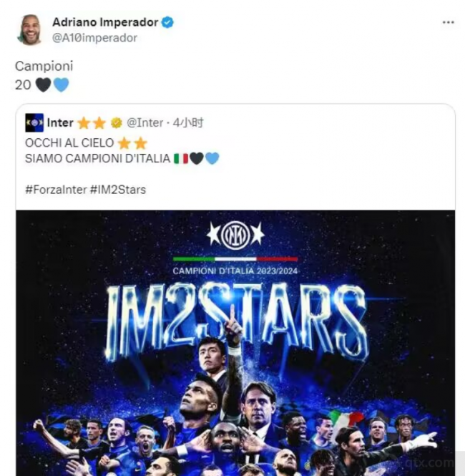Click the @Inter handle in quoted tweet
465x476 pixels.
[x=145, y=123]
